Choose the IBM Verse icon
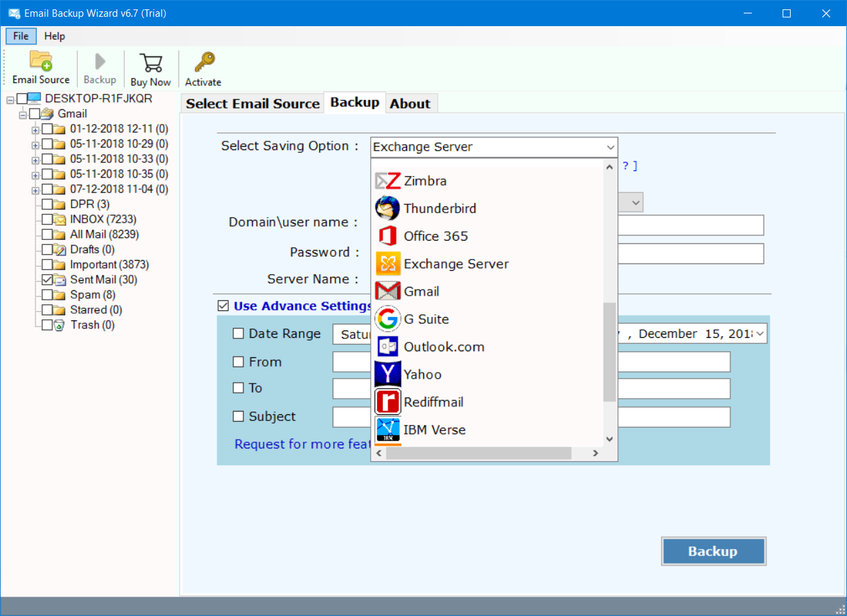The image size is (847, 616). point(388,429)
